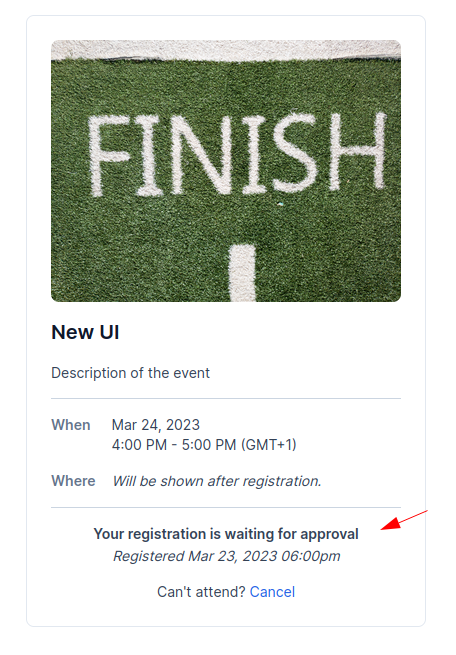This screenshot has width=456, height=655.
Task: Click the 4:00 PM - 5:00 PM time range
Action: coord(174,444)
